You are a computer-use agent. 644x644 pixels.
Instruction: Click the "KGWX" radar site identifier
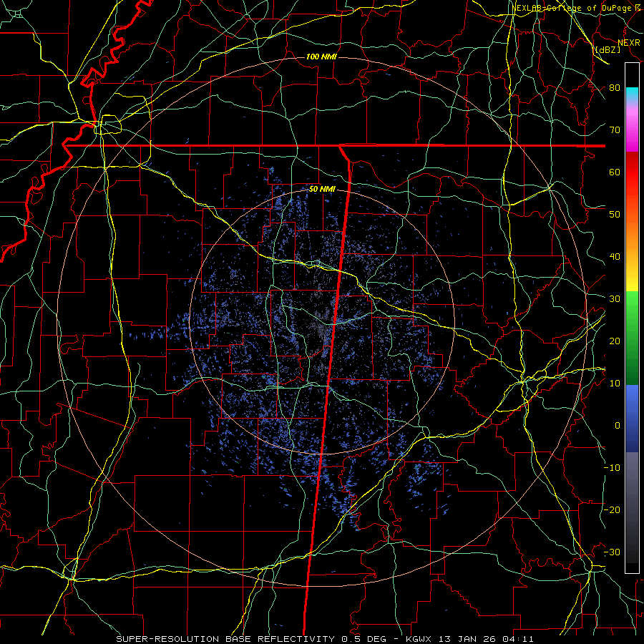(x=419, y=639)
